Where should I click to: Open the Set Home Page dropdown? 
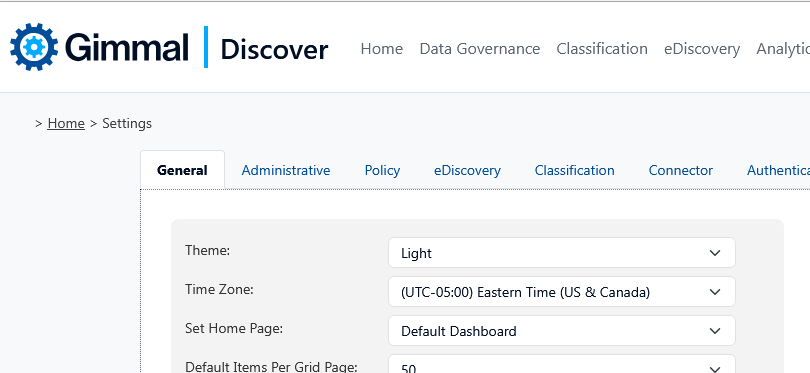pyautogui.click(x=562, y=331)
